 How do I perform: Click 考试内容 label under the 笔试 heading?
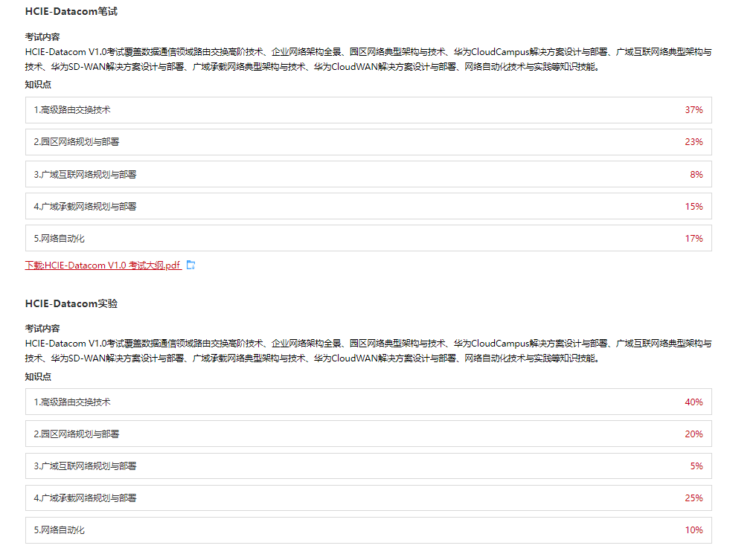click(42, 37)
